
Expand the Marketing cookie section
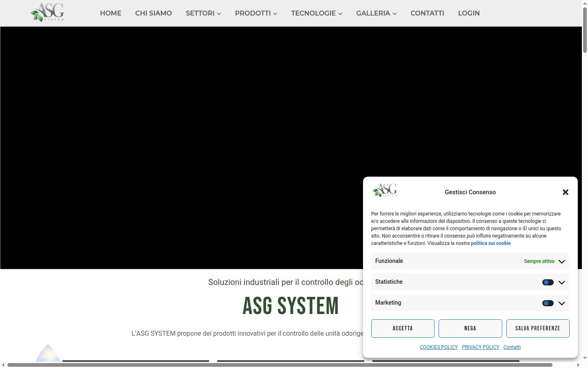562,303
